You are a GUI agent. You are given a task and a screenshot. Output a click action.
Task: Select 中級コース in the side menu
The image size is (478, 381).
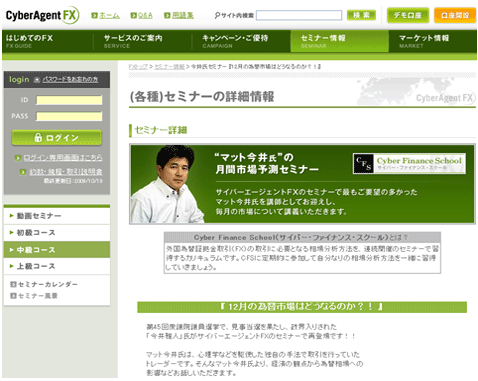tap(57, 250)
